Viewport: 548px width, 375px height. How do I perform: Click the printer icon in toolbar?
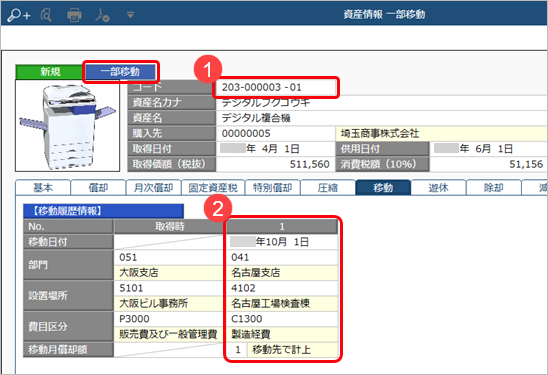click(74, 15)
